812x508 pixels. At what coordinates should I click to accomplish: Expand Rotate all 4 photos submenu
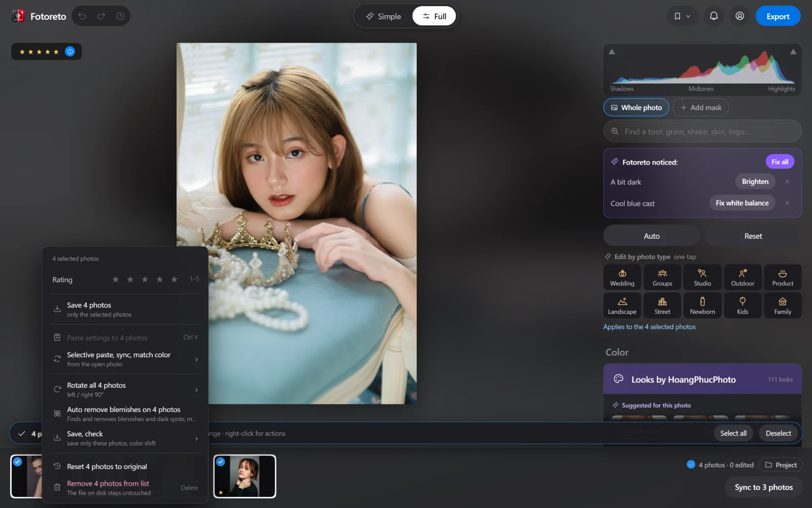(x=125, y=390)
